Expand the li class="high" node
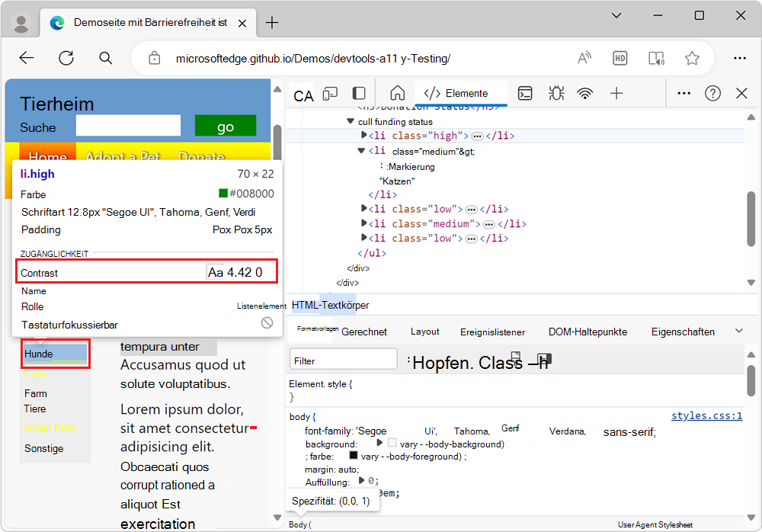 coord(363,135)
